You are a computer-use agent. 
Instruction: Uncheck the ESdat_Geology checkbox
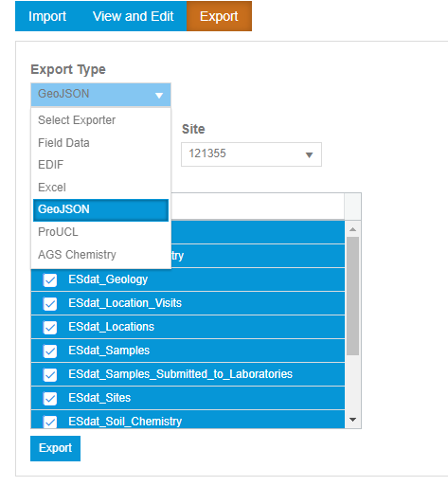coord(50,280)
